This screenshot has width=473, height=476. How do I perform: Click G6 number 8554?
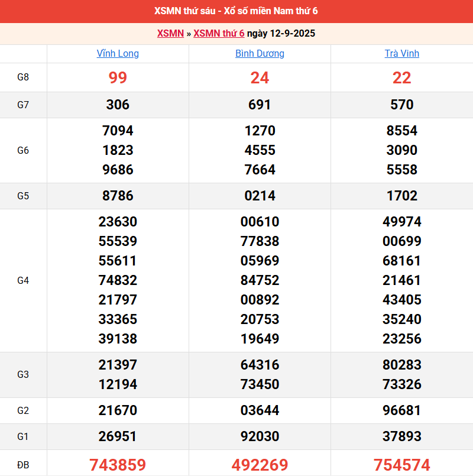click(x=402, y=131)
